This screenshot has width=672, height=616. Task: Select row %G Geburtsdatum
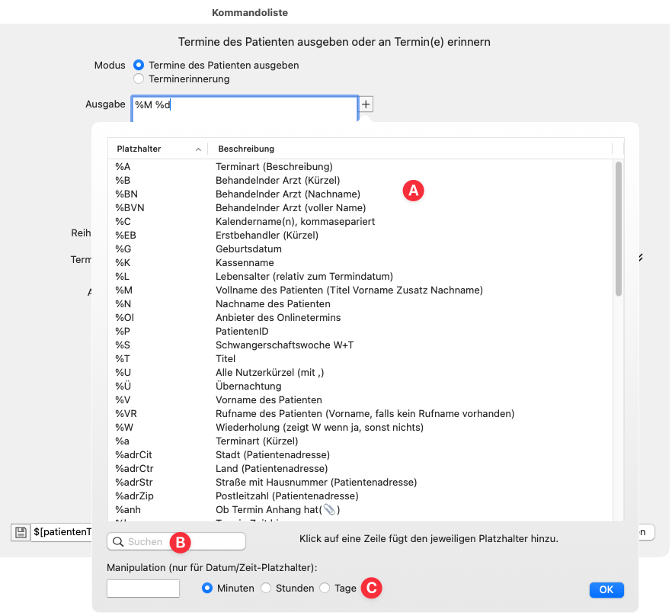361,249
